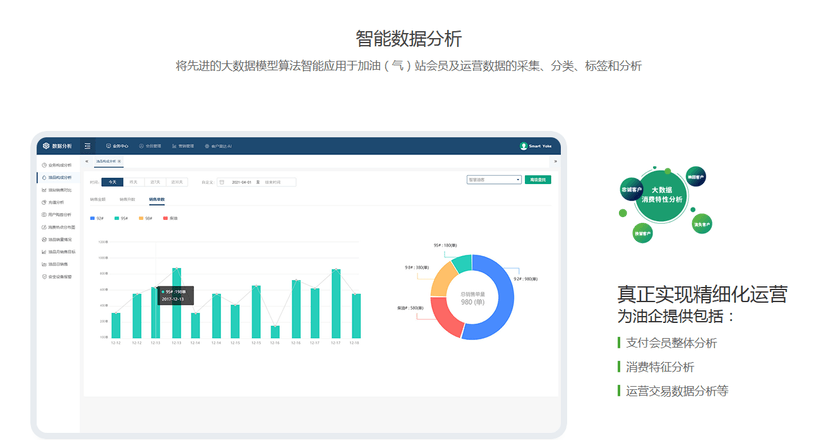Click the right arrow at tab strip end
This screenshot has width=828, height=440.
(555, 161)
